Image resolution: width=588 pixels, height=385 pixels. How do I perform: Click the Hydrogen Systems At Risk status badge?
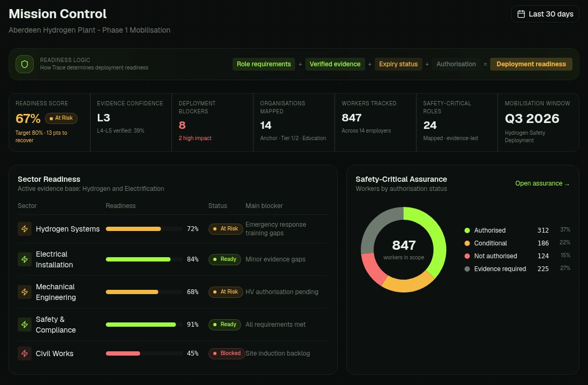point(226,229)
